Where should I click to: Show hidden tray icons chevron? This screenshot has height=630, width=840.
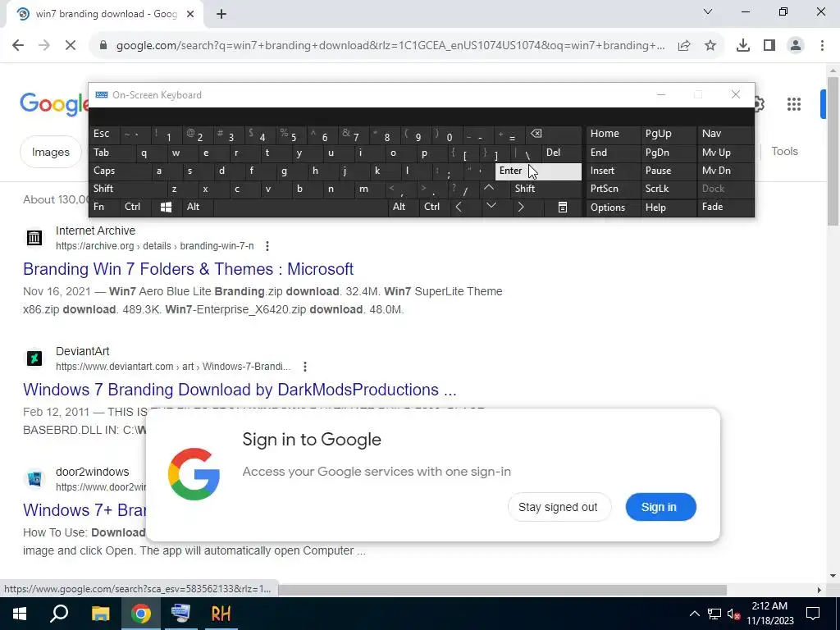[x=694, y=614]
